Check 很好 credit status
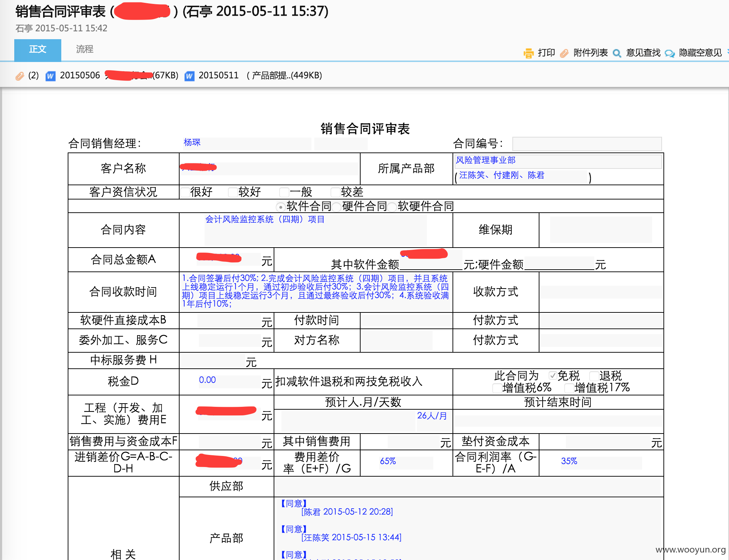 pyautogui.click(x=185, y=192)
